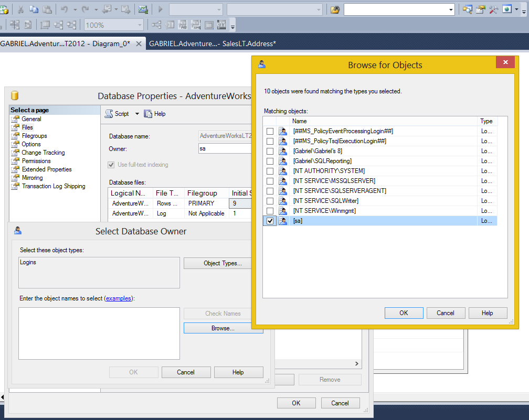Open the diagram toolbar overflow options arrow
Image resolution: width=529 pixels, height=420 pixels.
[232, 26]
